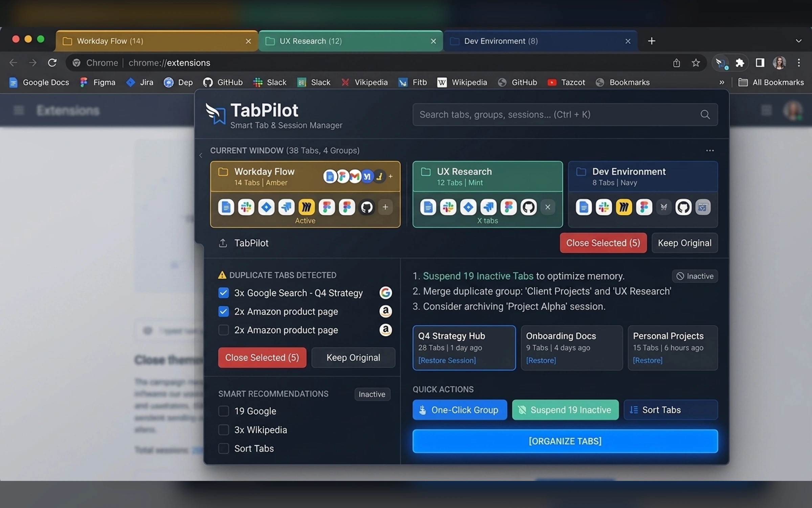Open the Figma bookmark in bookmarks bar
Image resolution: width=812 pixels, height=508 pixels.
click(x=98, y=82)
